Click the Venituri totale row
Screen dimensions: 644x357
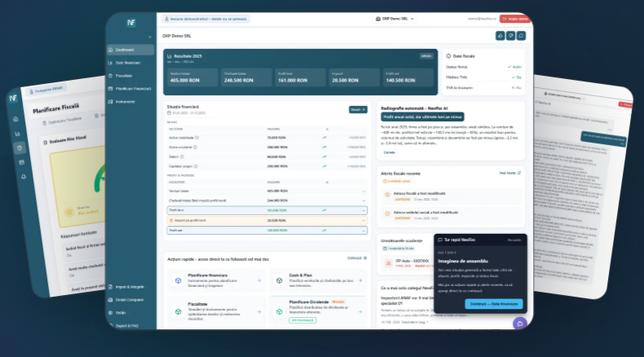coord(267,191)
